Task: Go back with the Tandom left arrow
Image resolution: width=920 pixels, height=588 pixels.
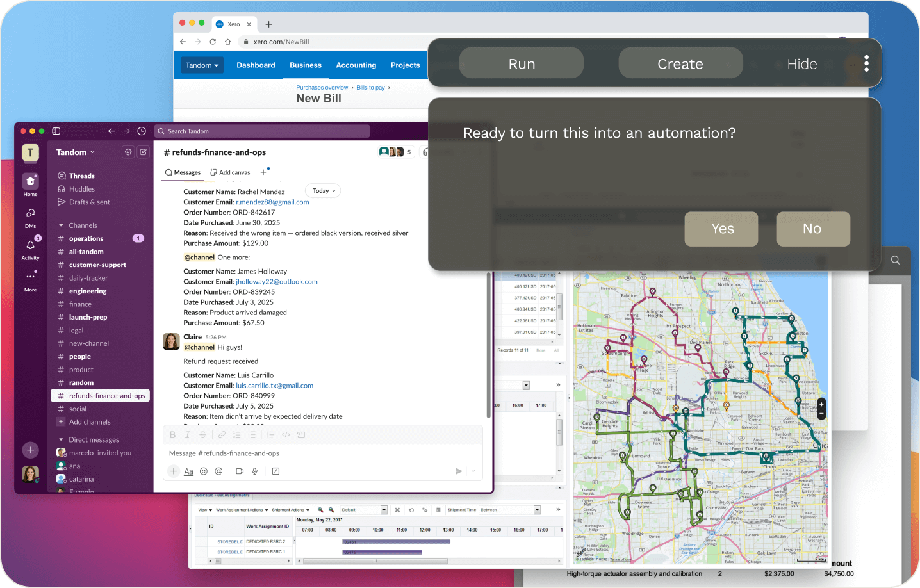Action: tap(111, 131)
